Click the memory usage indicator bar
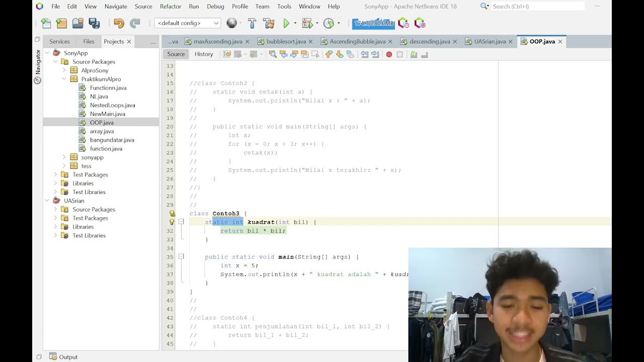 [373, 23]
